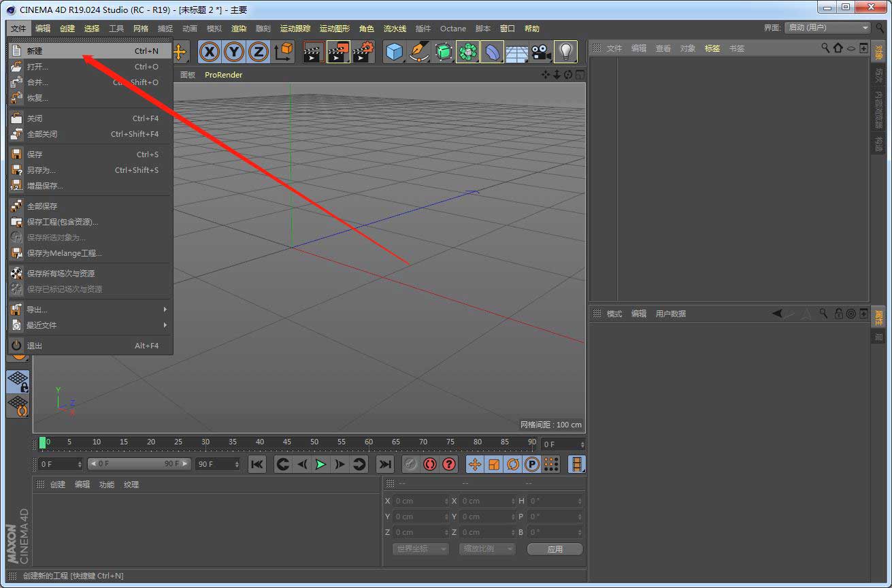Toggle the attribute manager lock icon
Screen dimensions: 892x588
(838, 314)
